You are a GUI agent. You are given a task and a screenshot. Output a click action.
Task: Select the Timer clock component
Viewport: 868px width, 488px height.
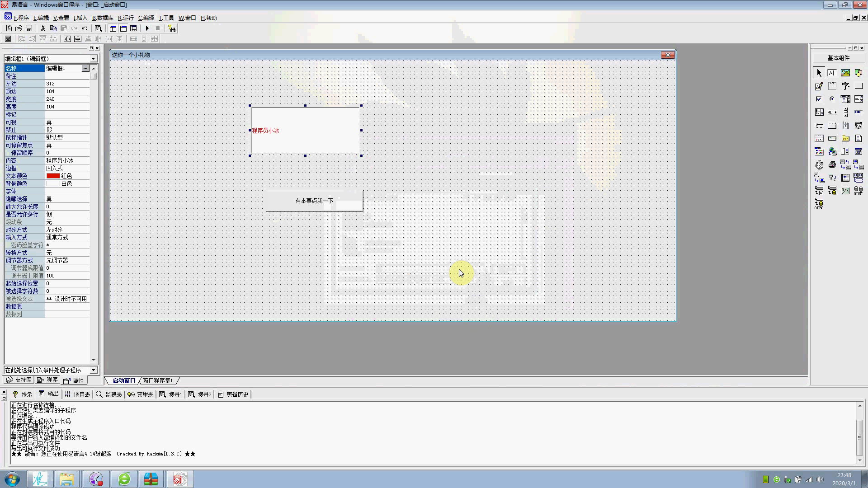819,165
